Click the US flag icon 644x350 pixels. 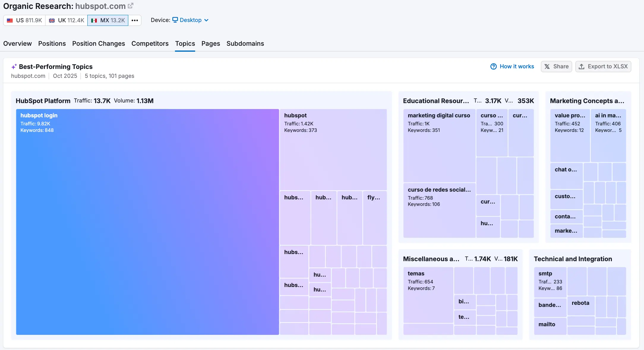pyautogui.click(x=10, y=21)
